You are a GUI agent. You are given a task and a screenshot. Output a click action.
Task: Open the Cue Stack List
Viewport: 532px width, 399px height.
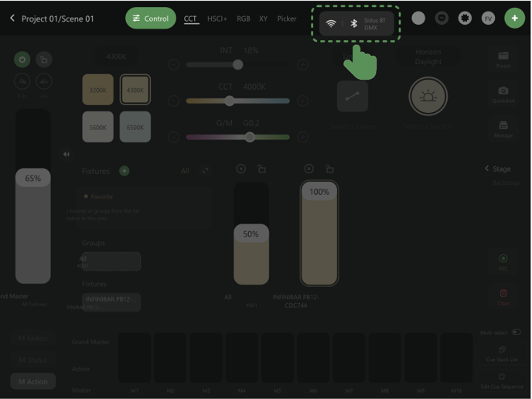pos(502,353)
